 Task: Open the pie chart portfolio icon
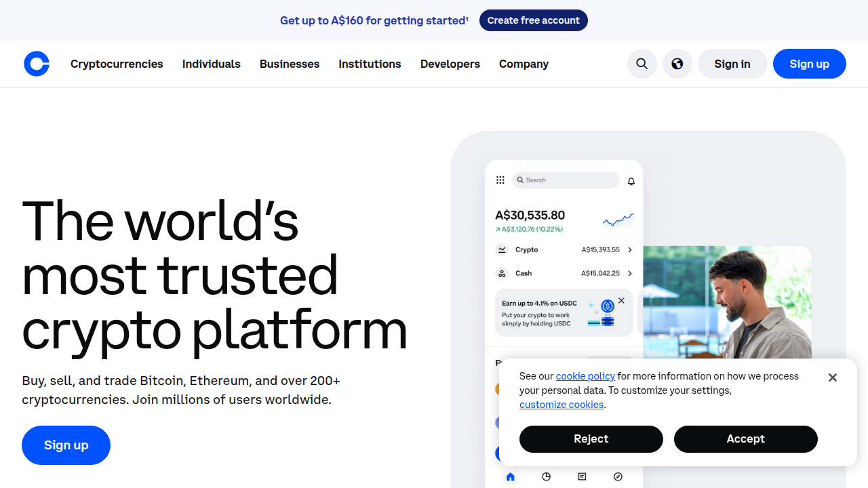[x=546, y=476]
